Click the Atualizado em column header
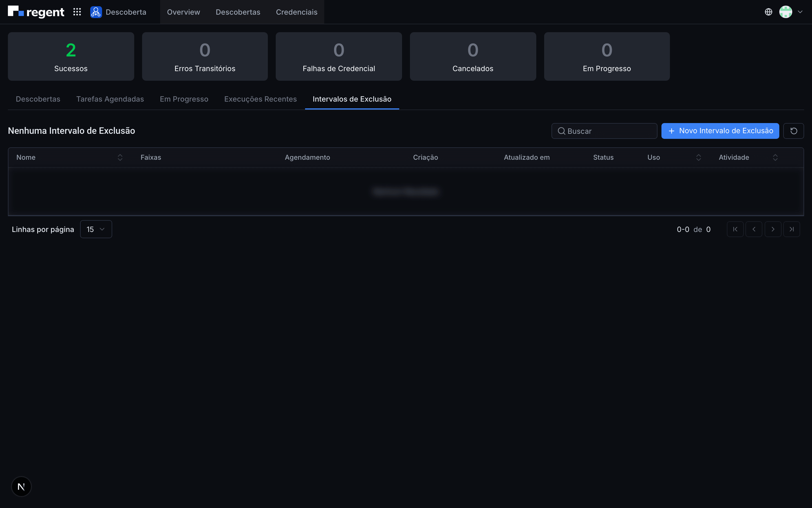 click(527, 157)
